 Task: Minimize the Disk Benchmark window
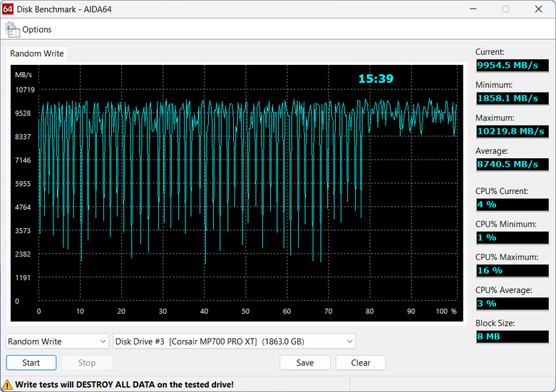pyautogui.click(x=473, y=9)
